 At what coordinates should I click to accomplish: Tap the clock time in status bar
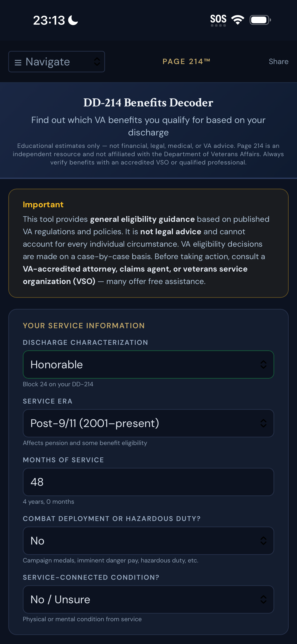coord(49,20)
